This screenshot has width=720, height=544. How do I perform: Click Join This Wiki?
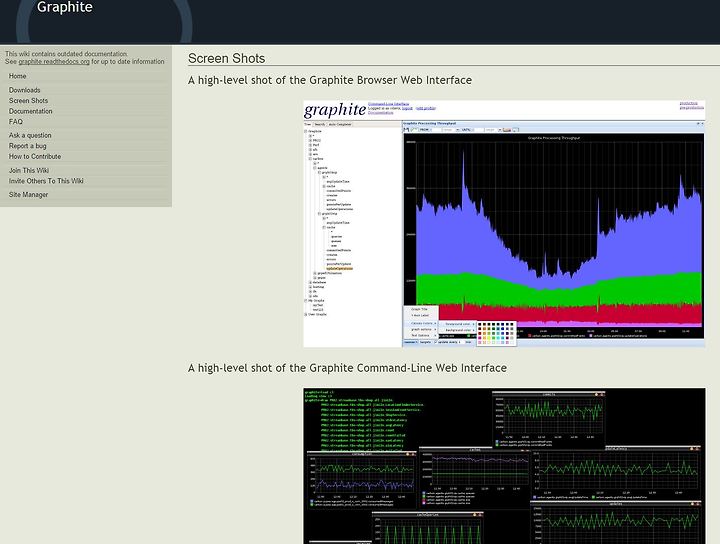[x=28, y=170]
